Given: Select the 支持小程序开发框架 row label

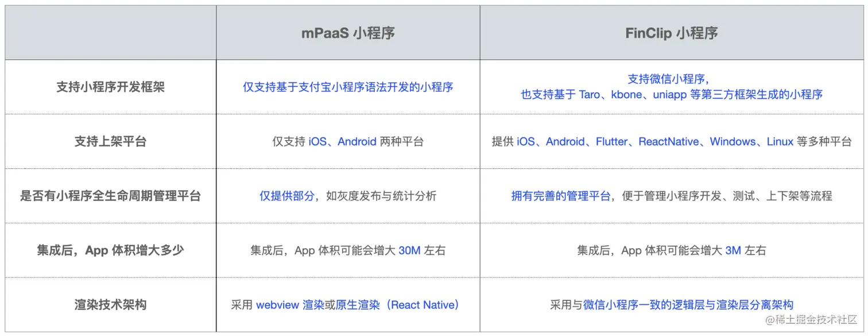Looking at the screenshot, I should point(110,87).
